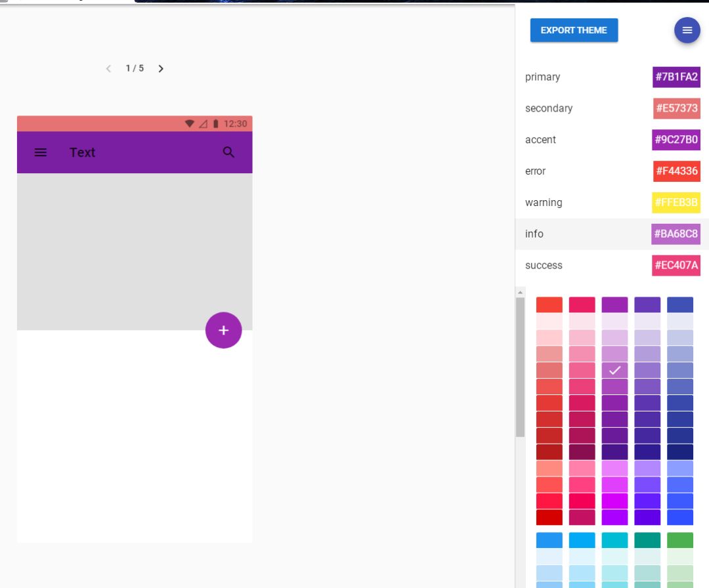Open the round hamburger menu button

687,30
